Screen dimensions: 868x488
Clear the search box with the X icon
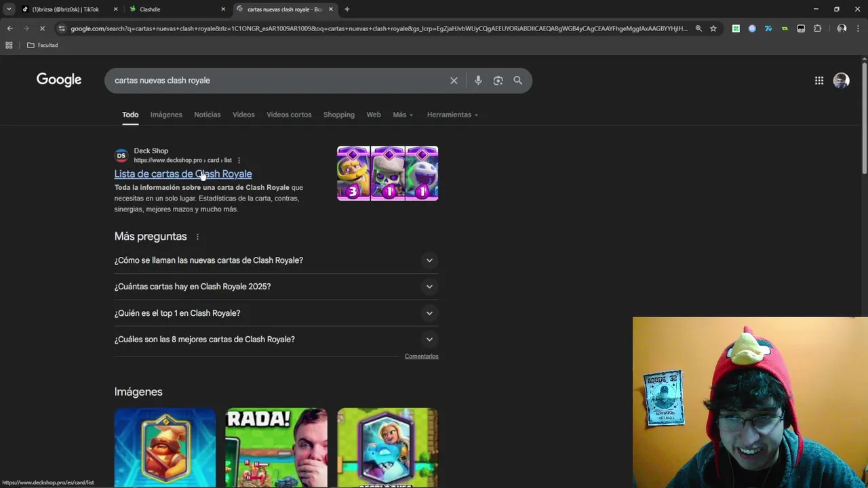(x=454, y=81)
